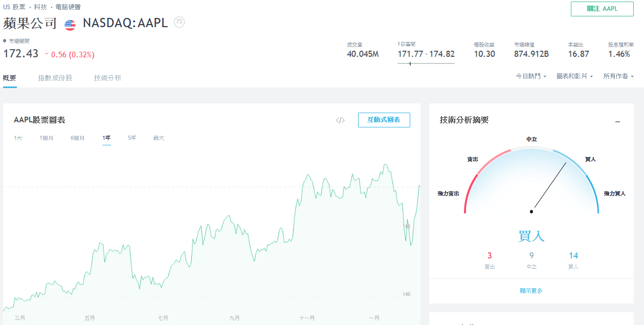The width and height of the screenshot is (644, 325).
Task: Click the 電腦硬體 breadcrumb link
Action: pyautogui.click(x=68, y=7)
